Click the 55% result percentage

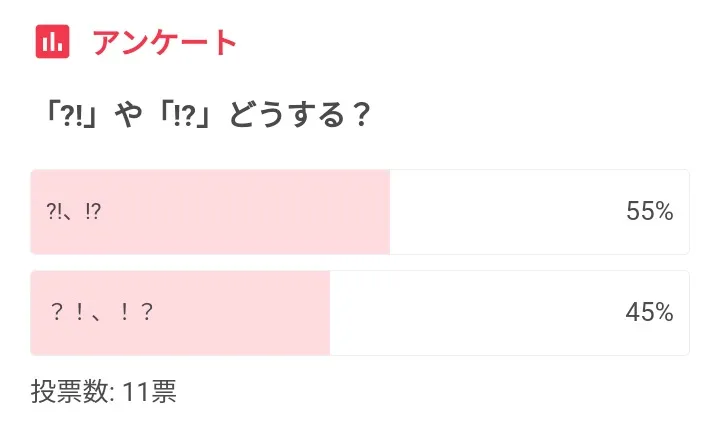(x=649, y=212)
